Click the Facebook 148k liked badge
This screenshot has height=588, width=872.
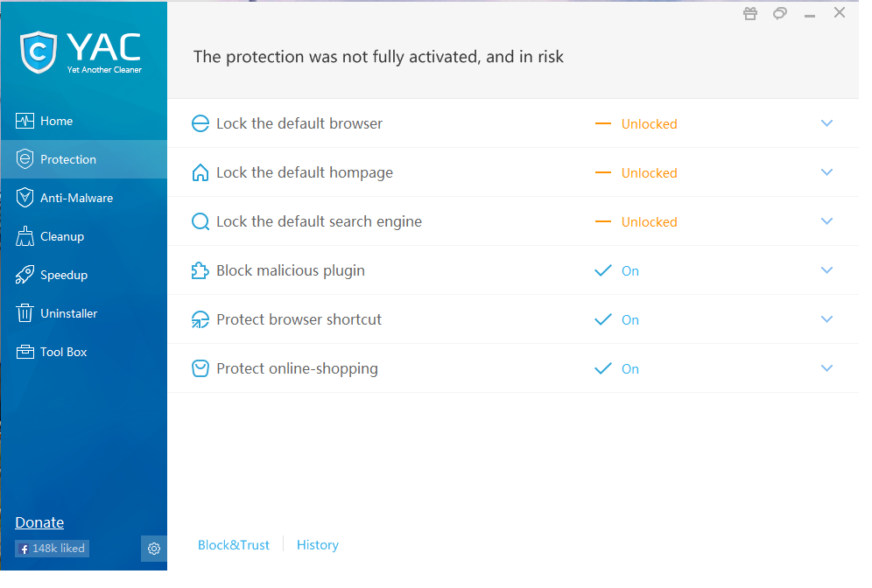(52, 549)
